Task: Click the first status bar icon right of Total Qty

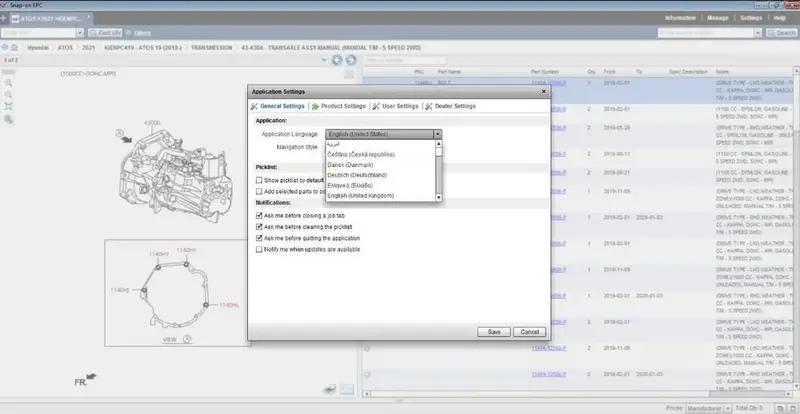Action: point(779,408)
